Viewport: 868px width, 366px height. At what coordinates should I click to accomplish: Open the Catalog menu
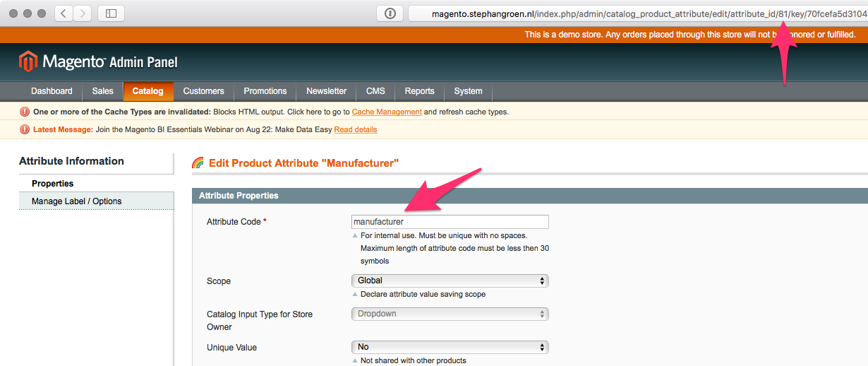[x=147, y=91]
